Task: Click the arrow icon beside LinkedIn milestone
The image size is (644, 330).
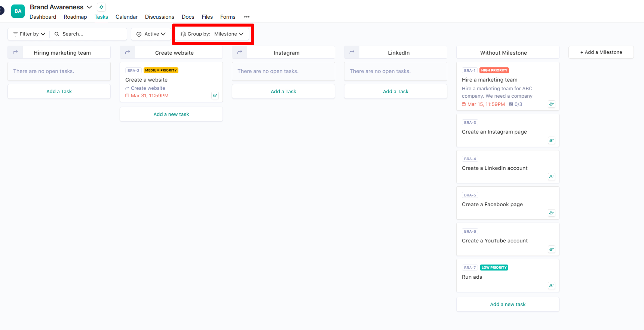Action: [352, 52]
